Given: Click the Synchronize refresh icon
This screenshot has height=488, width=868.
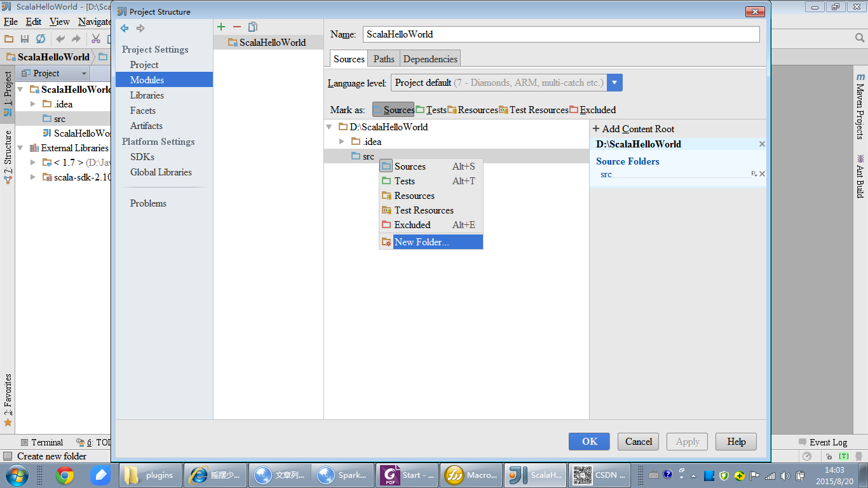Looking at the screenshot, I should pyautogui.click(x=41, y=39).
